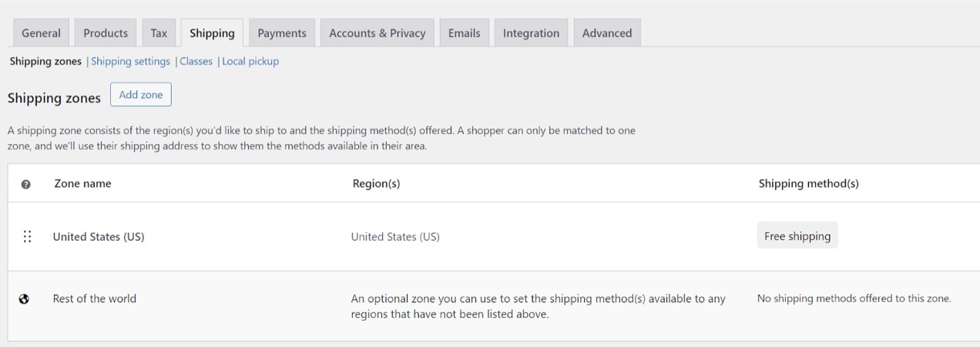Go to the Payments tab
Image resolution: width=980 pixels, height=347 pixels.
(x=282, y=33)
